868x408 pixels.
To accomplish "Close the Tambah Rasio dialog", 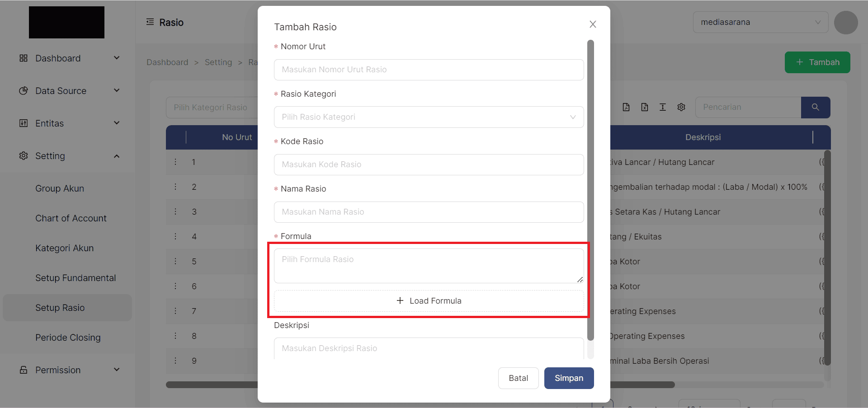I will pyautogui.click(x=593, y=24).
